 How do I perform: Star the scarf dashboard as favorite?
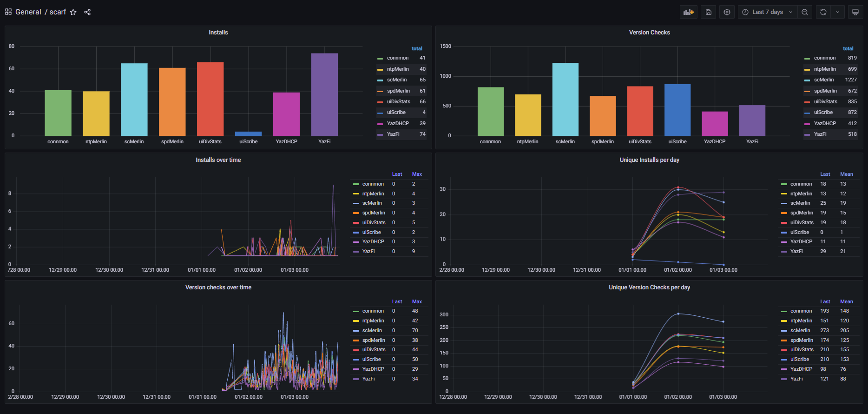pyautogui.click(x=73, y=12)
